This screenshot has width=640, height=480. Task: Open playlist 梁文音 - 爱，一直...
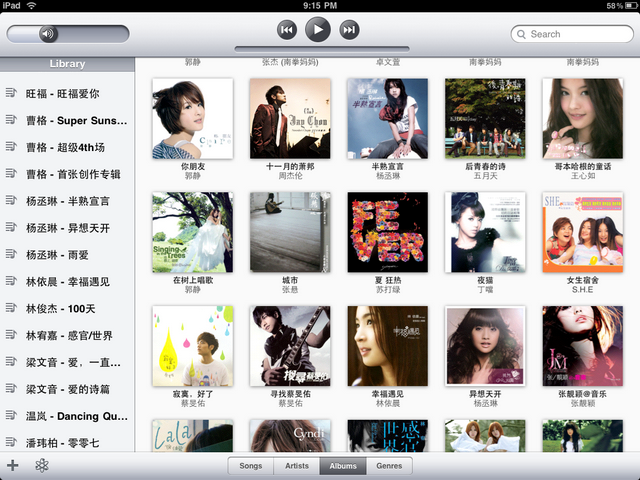[67, 362]
